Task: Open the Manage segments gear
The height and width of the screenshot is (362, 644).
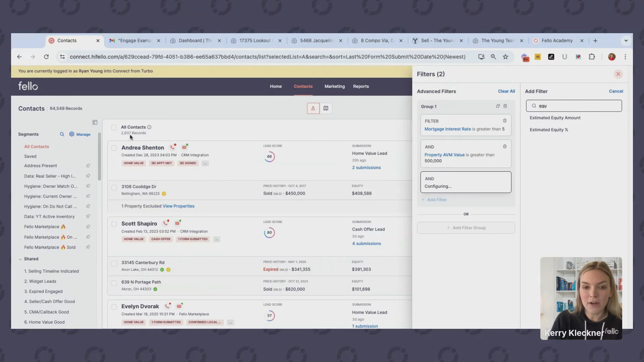Action: (80, 134)
